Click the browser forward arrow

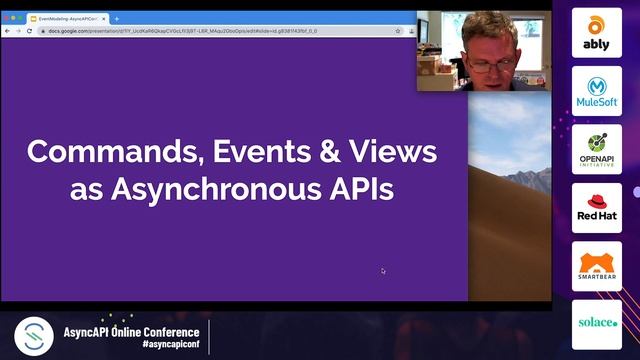click(x=18, y=31)
